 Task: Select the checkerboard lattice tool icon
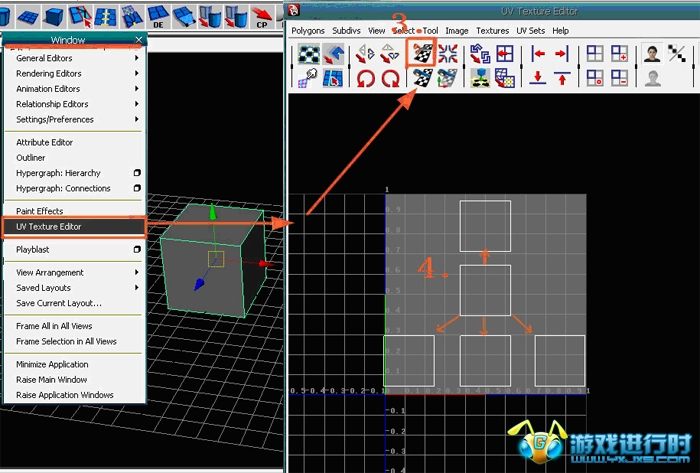tap(309, 54)
